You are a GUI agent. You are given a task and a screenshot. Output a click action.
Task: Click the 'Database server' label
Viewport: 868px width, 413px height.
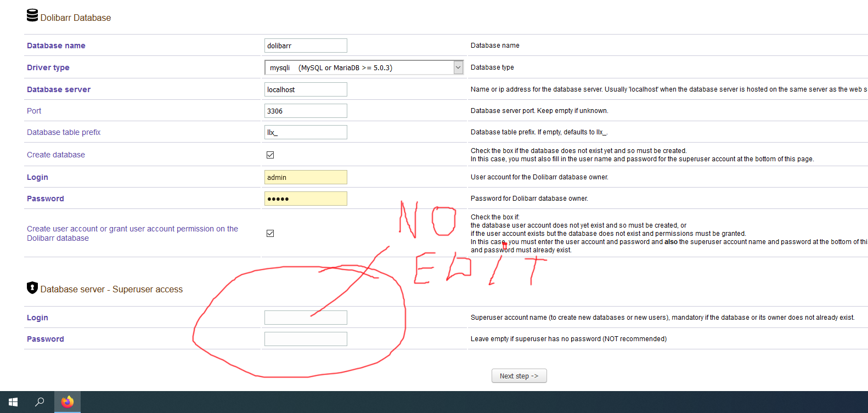click(x=59, y=89)
